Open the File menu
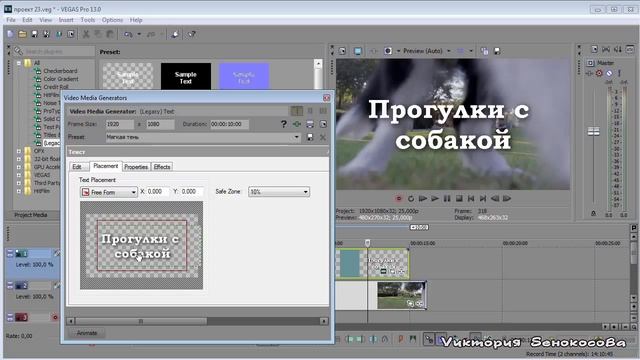The height and width of the screenshot is (360, 640). click(x=11, y=20)
